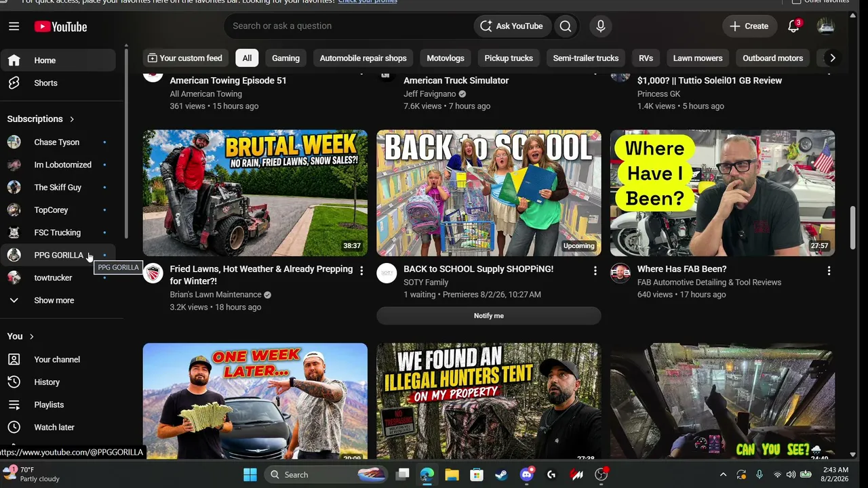Open Your channel in the sidebar

(x=58, y=359)
